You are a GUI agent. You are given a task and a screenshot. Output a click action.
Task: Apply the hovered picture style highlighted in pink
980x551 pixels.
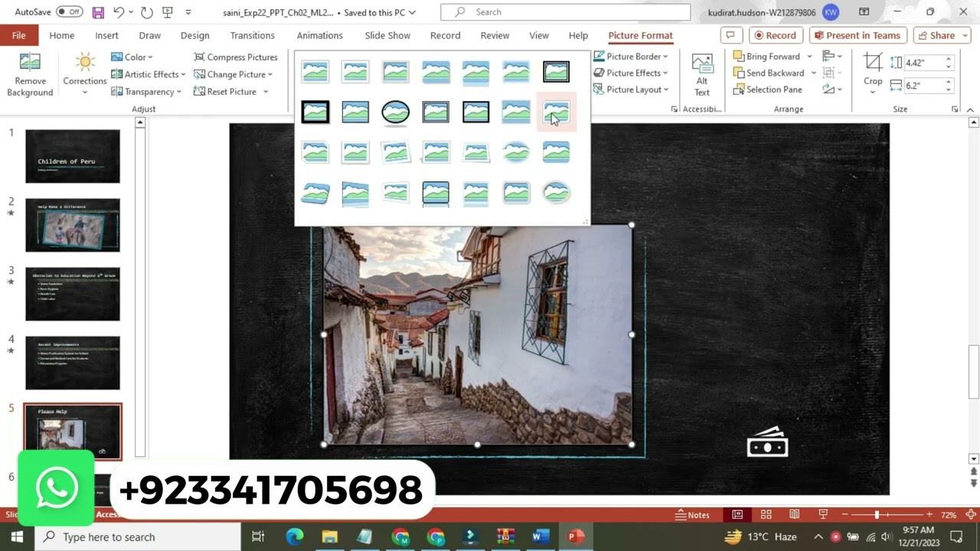556,112
